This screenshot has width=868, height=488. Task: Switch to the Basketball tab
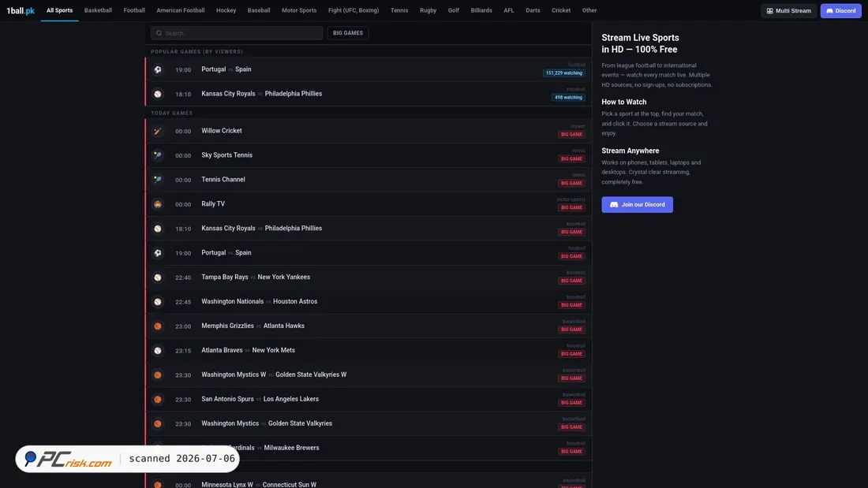[98, 10]
